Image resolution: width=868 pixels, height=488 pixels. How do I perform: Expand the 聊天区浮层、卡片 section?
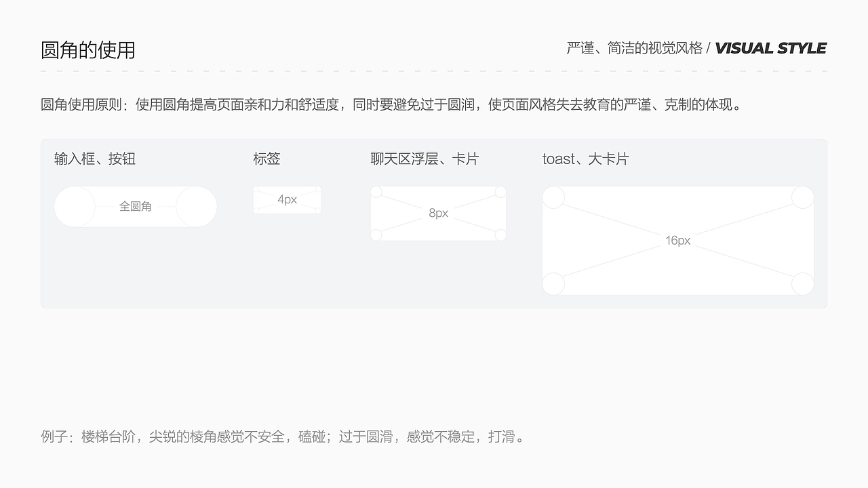[x=425, y=159]
